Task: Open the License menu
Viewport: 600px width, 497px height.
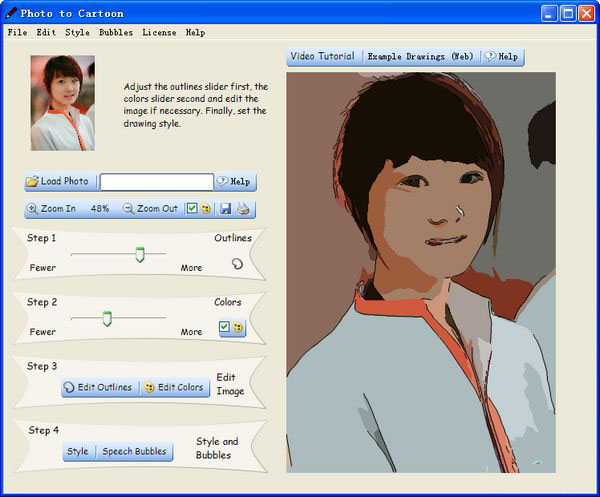Action: [x=159, y=33]
